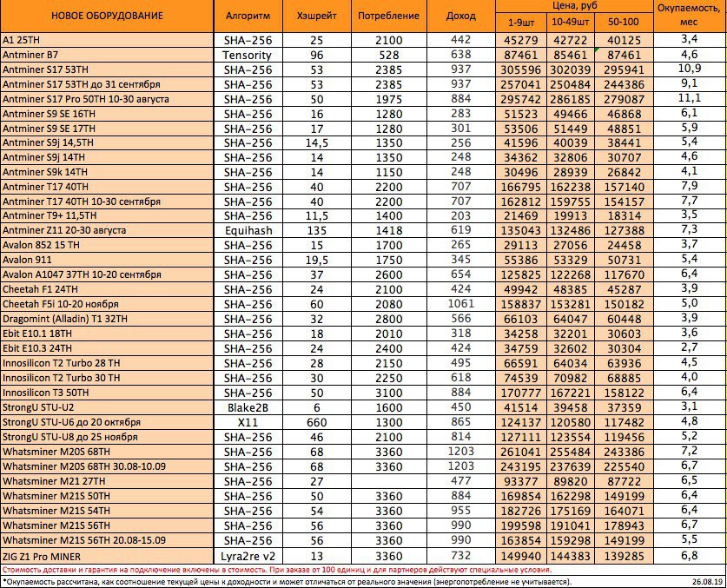The height and width of the screenshot is (588, 727).
Task: Select income value '1061'
Action: 461,304
